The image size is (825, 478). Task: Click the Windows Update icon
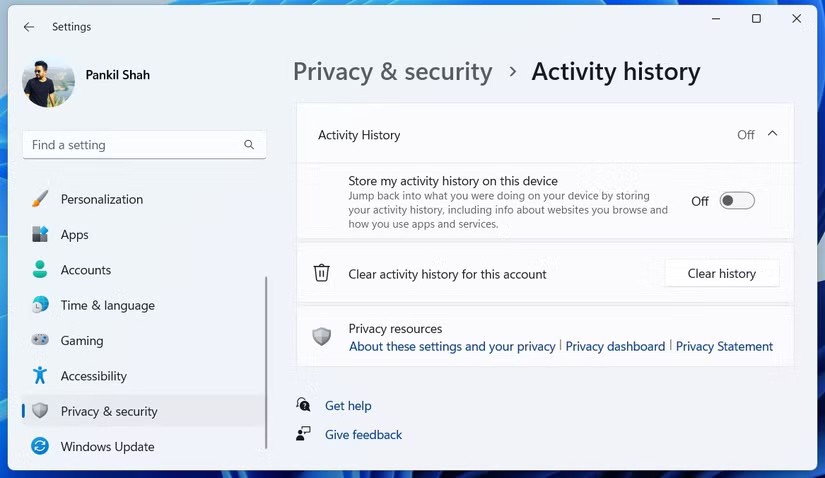coord(40,446)
